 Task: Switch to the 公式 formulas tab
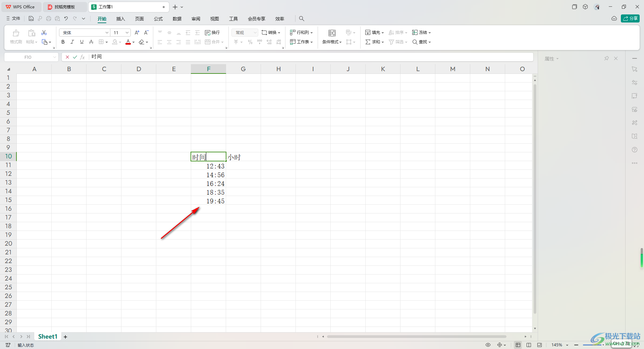pyautogui.click(x=158, y=19)
